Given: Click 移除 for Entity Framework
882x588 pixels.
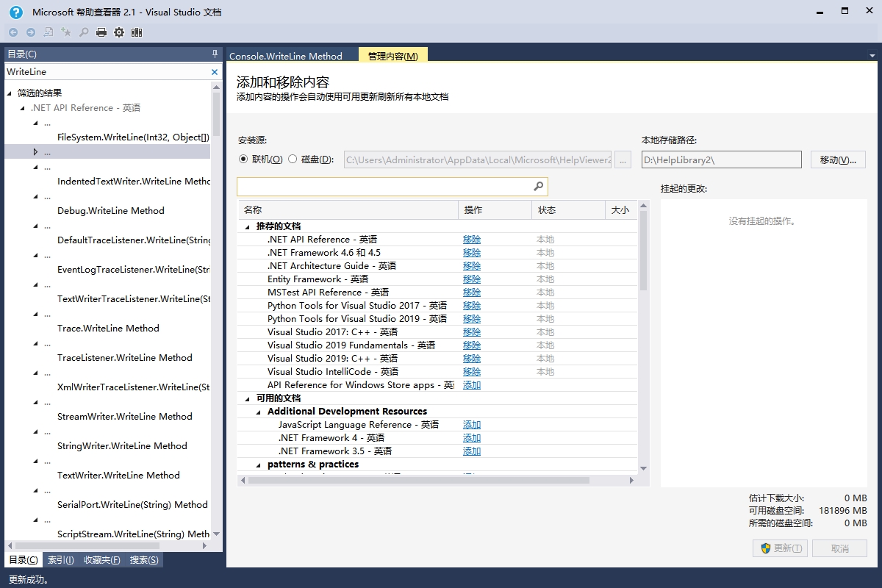Looking at the screenshot, I should tap(472, 279).
